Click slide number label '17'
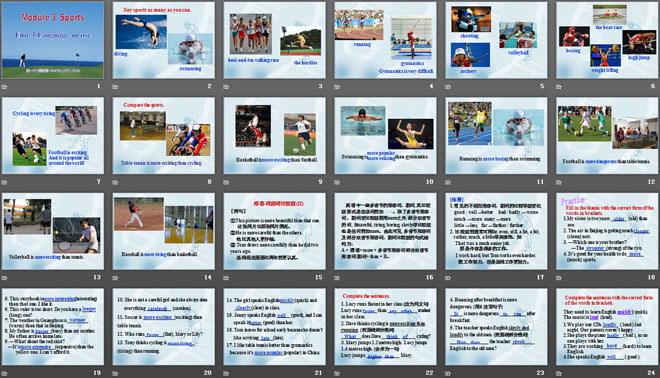 [x=540, y=277]
